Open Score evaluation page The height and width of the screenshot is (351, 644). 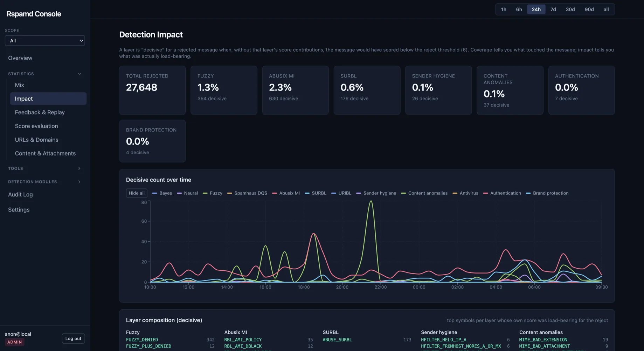36,126
